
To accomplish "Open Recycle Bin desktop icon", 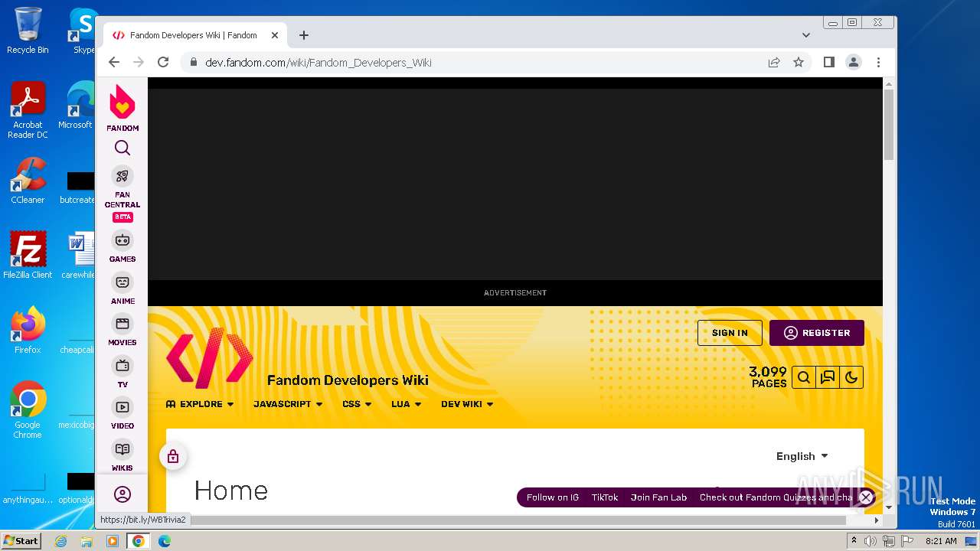I will [x=28, y=31].
